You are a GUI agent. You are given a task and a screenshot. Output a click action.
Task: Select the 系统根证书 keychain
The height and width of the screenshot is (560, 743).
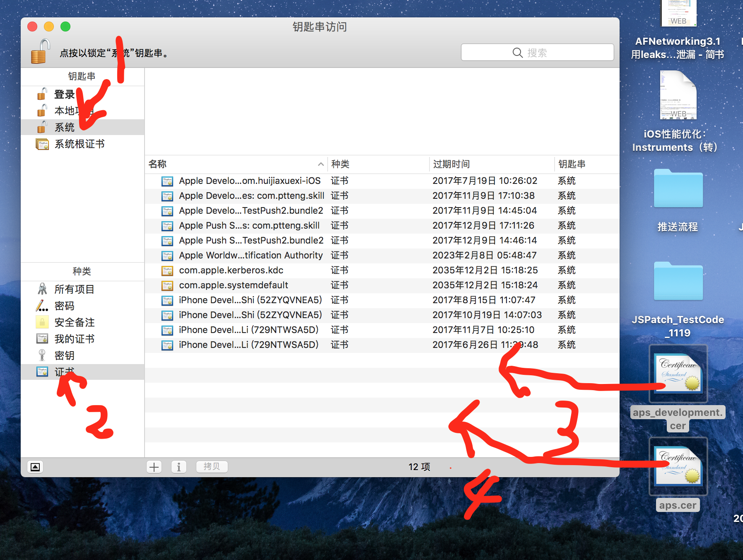click(x=79, y=144)
